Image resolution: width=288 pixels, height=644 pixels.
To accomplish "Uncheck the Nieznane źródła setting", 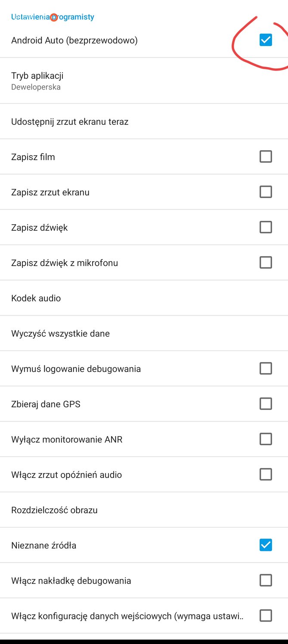I will pyautogui.click(x=266, y=545).
